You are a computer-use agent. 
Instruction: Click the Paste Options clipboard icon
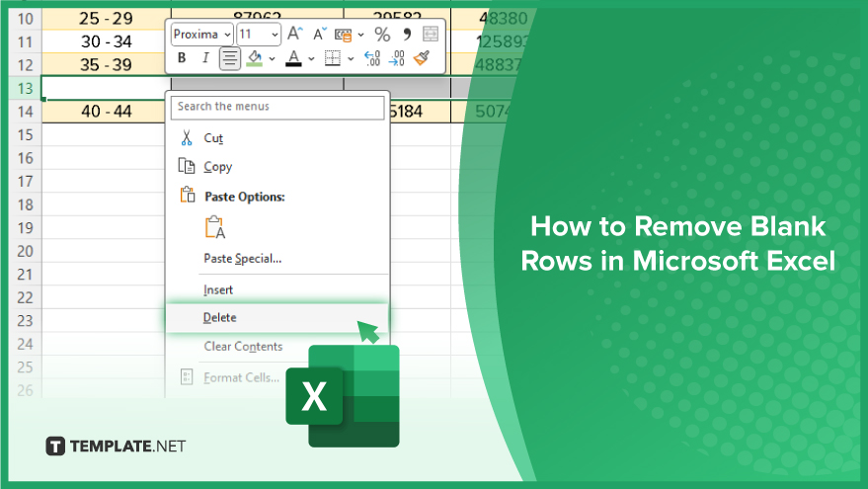(x=187, y=195)
